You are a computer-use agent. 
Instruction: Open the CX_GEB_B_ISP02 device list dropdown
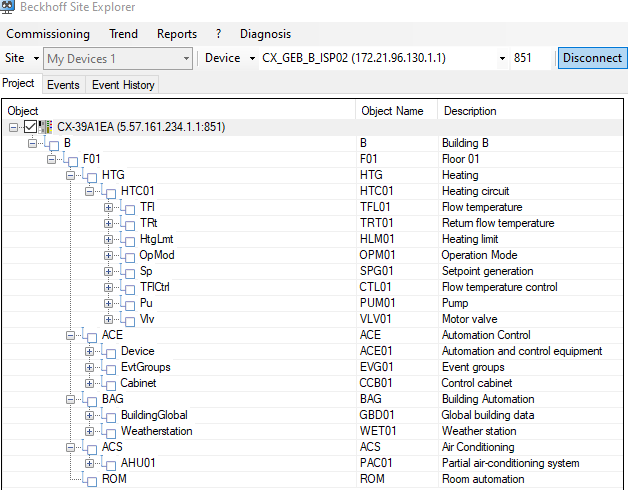tap(502, 58)
